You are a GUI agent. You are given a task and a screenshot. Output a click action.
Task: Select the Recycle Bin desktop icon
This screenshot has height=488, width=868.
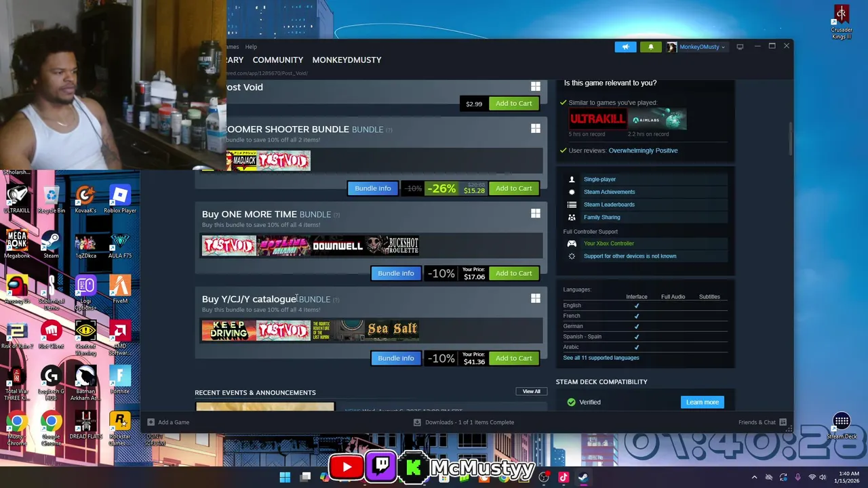point(52,201)
